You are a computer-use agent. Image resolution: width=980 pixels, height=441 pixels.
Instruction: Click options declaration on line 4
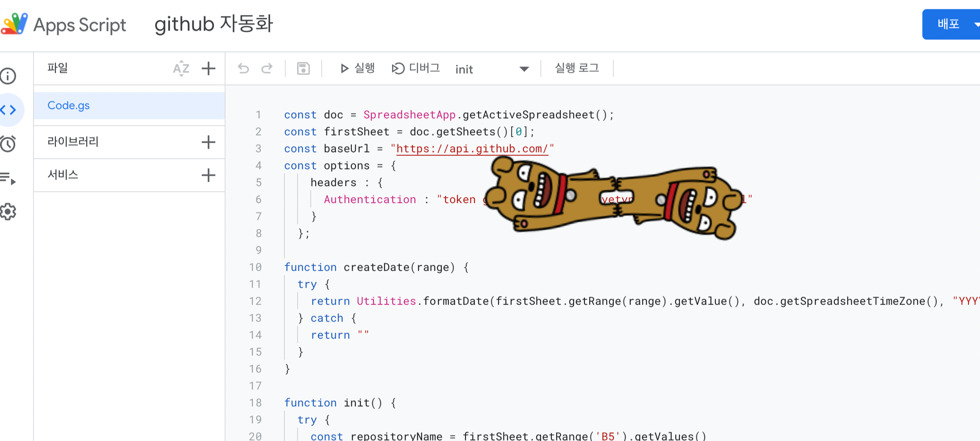click(347, 166)
